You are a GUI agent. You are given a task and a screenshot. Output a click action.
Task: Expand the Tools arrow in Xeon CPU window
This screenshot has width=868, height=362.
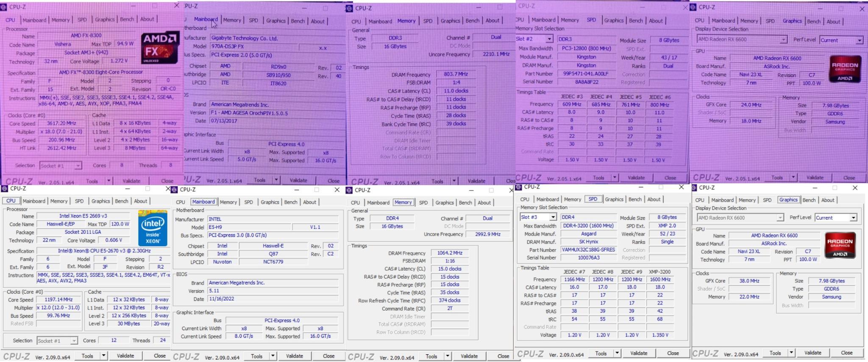tap(103, 356)
